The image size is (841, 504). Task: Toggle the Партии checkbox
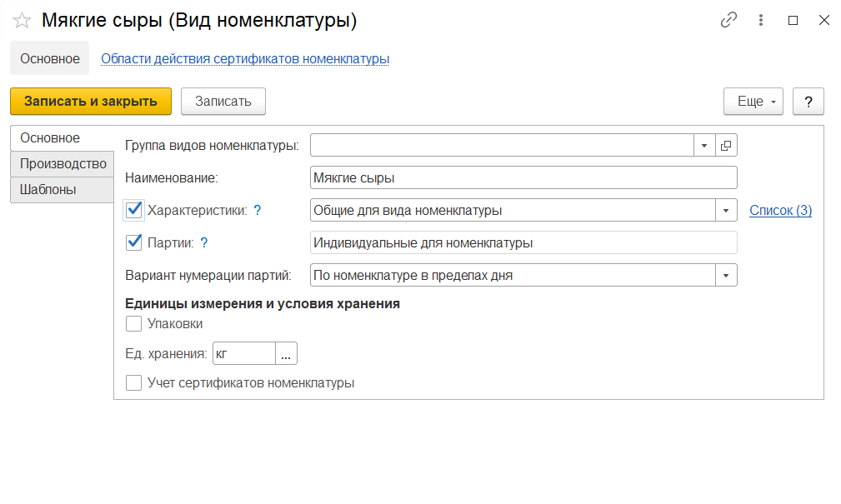[x=133, y=242]
